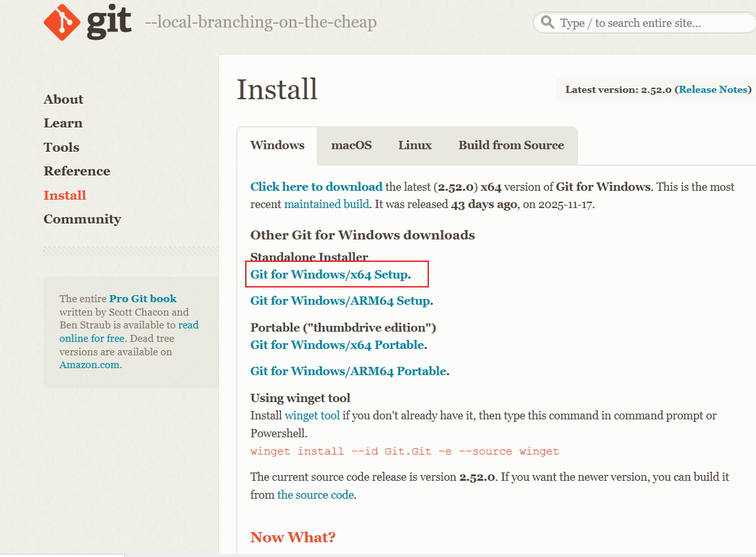Open the Amazon.com link
This screenshot has width=756, height=557.
pos(90,365)
